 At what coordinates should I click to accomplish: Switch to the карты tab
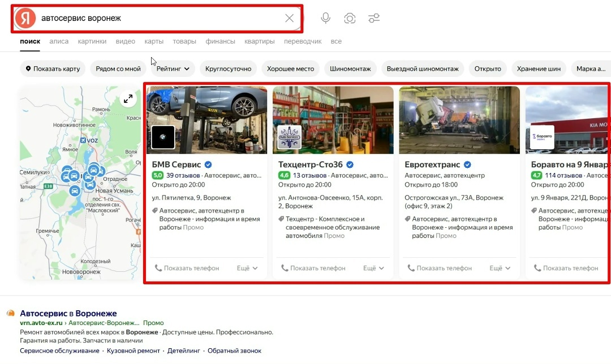click(x=154, y=41)
